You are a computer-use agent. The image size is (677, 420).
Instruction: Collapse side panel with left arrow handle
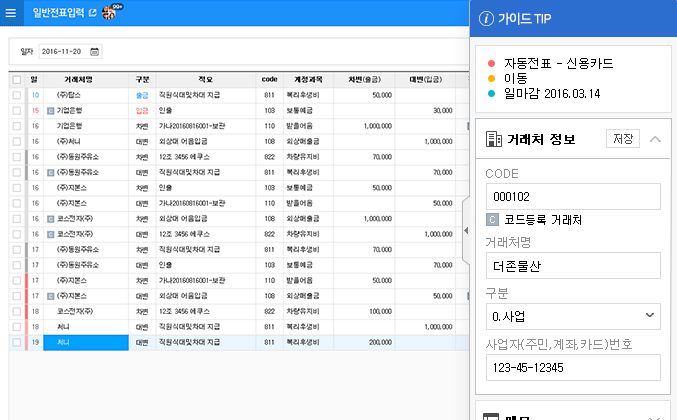466,231
